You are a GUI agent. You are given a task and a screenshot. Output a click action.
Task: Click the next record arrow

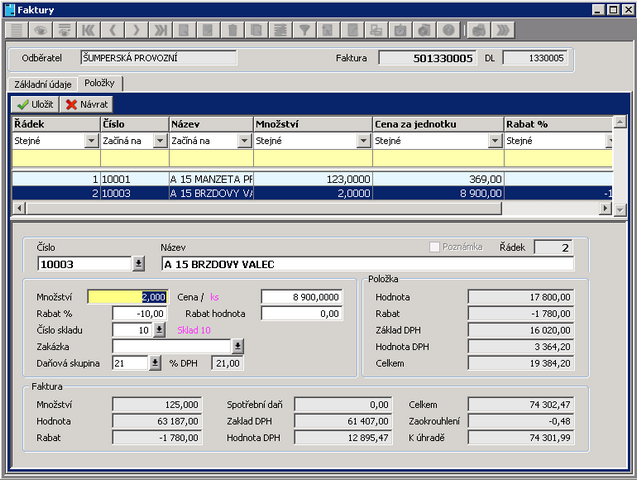[137, 30]
